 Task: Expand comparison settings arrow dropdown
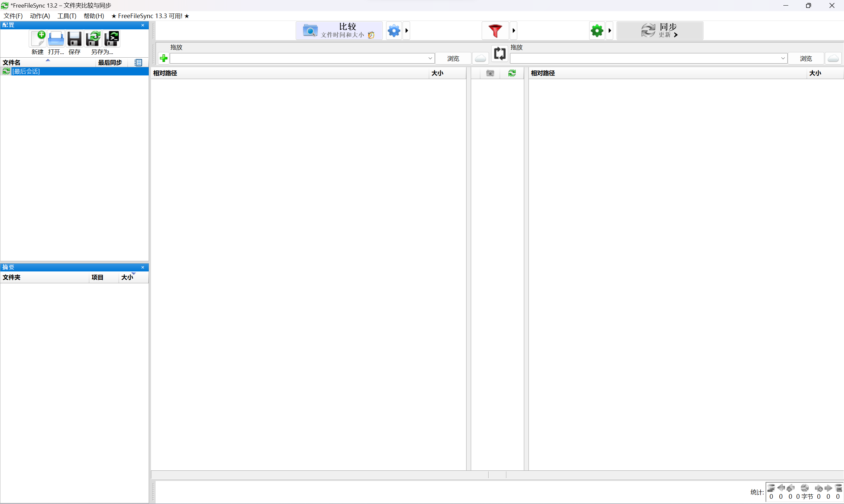click(407, 31)
